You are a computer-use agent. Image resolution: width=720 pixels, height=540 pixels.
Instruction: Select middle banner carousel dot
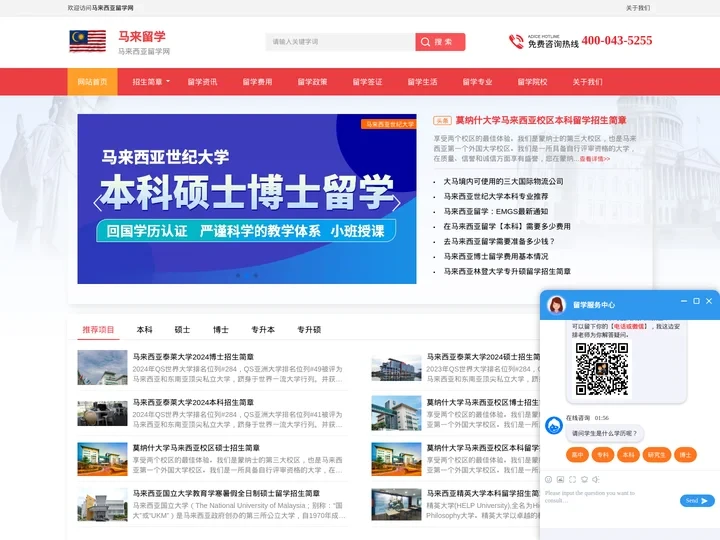pos(247,276)
